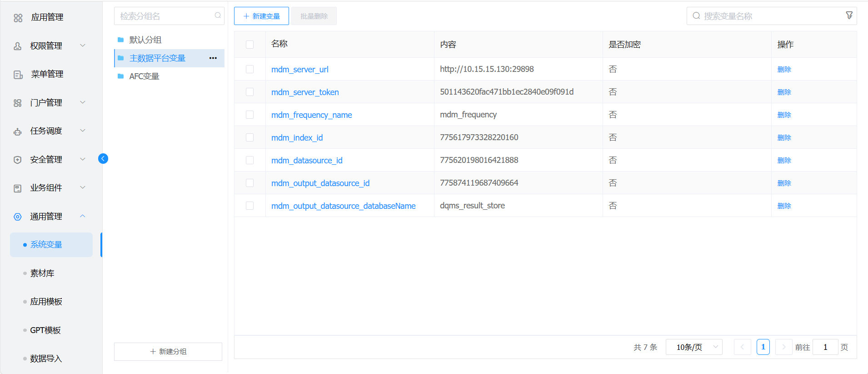This screenshot has height=374, width=868.
Task: Click the 新建分组 button
Action: pyautogui.click(x=168, y=351)
